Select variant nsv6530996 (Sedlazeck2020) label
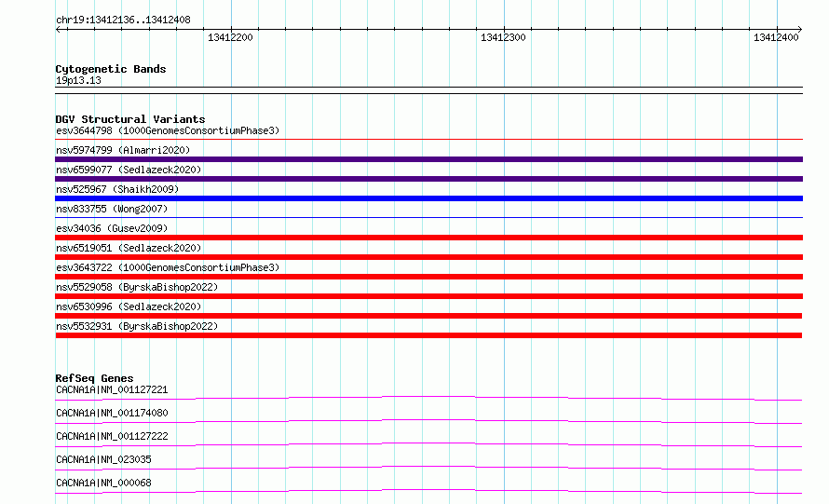 [129, 306]
